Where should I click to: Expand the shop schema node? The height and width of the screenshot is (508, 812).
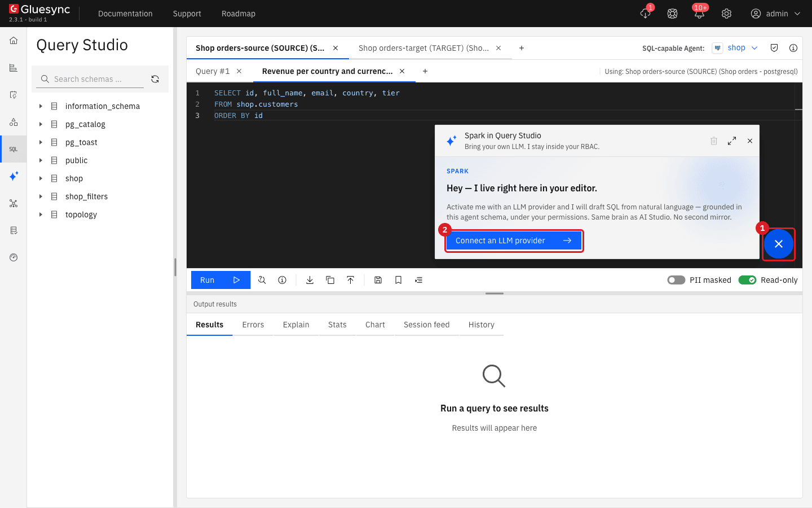[41, 178]
